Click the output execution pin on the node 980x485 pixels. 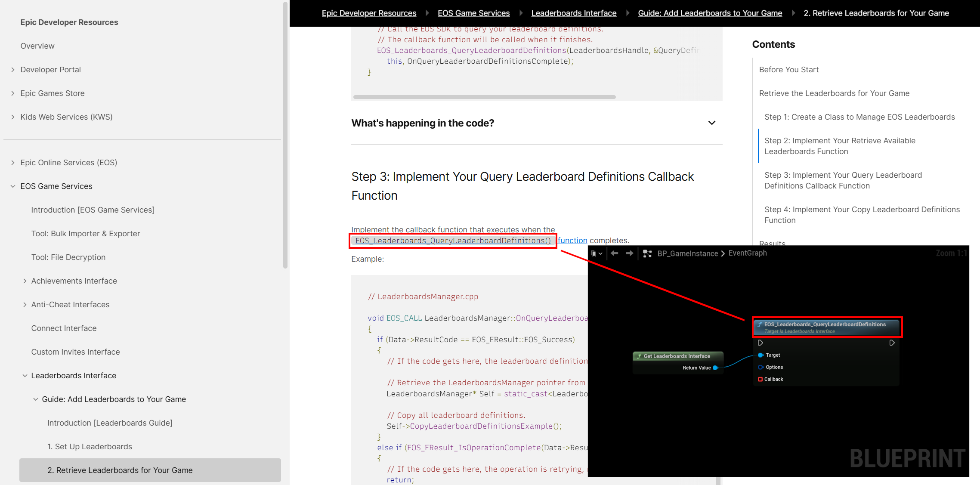[892, 343]
